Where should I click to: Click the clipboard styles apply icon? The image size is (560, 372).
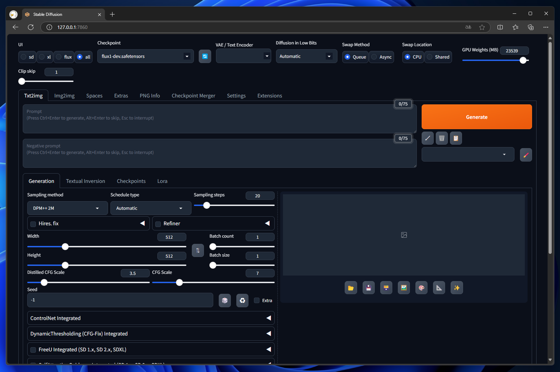(x=456, y=138)
